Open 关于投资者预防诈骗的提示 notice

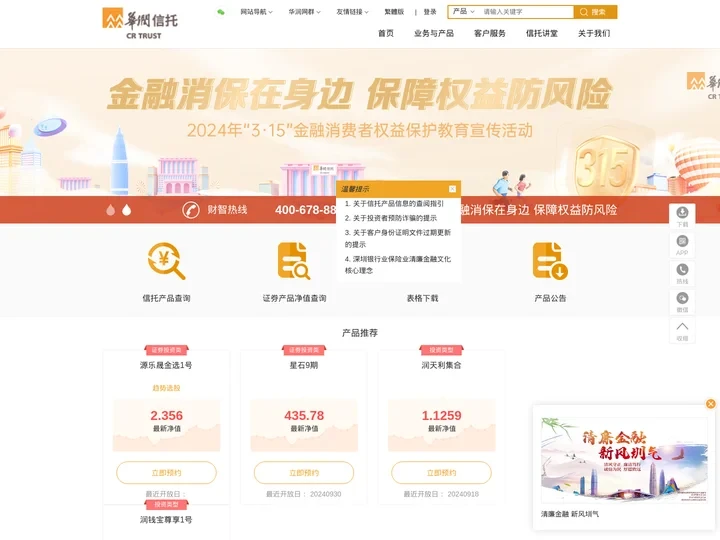[391, 218]
